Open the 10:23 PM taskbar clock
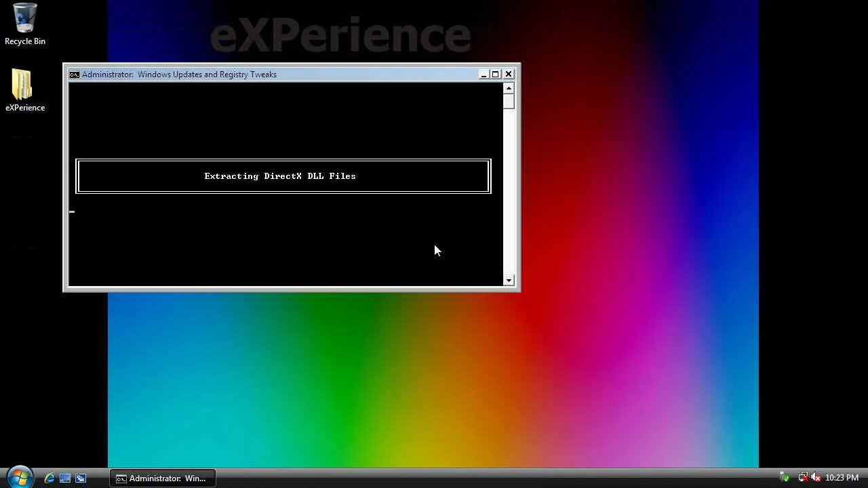The width and height of the screenshot is (868, 488). tap(842, 478)
